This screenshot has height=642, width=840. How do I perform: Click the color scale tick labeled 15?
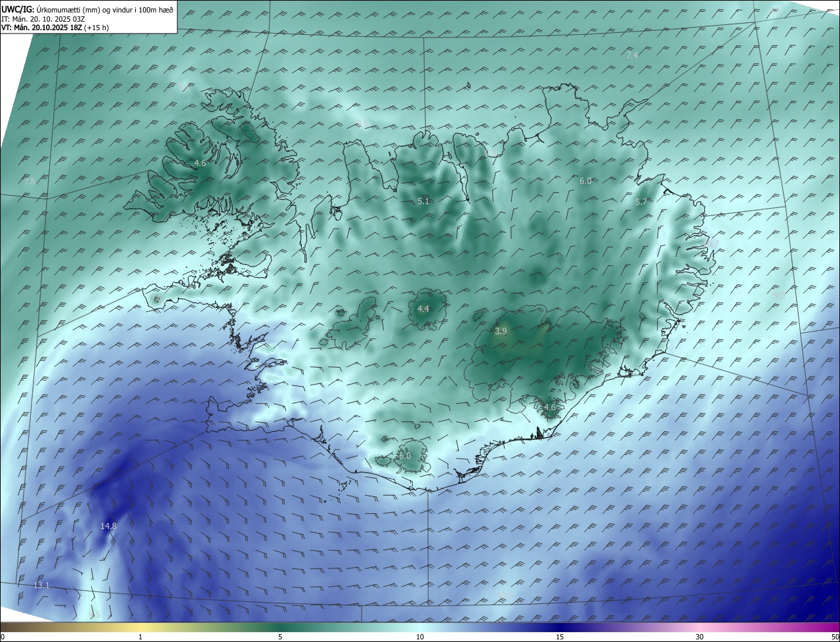coord(560,637)
